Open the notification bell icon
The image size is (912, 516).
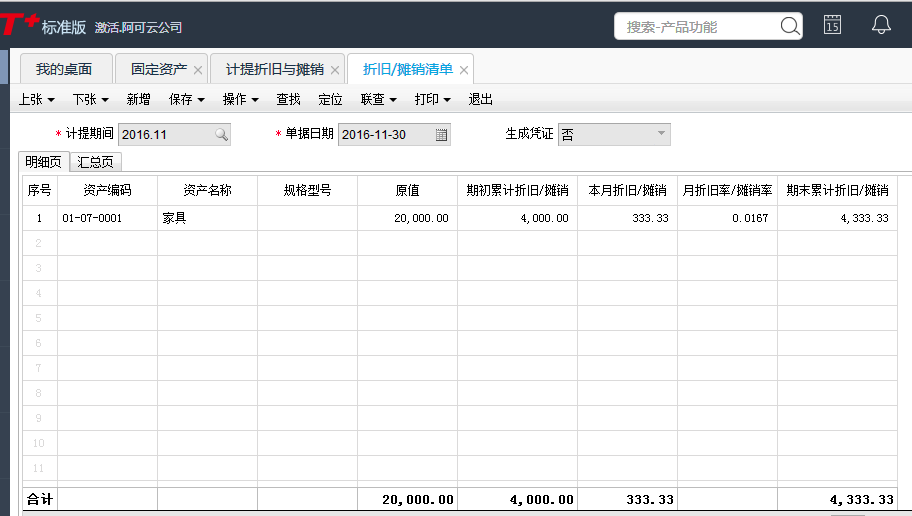(881, 26)
